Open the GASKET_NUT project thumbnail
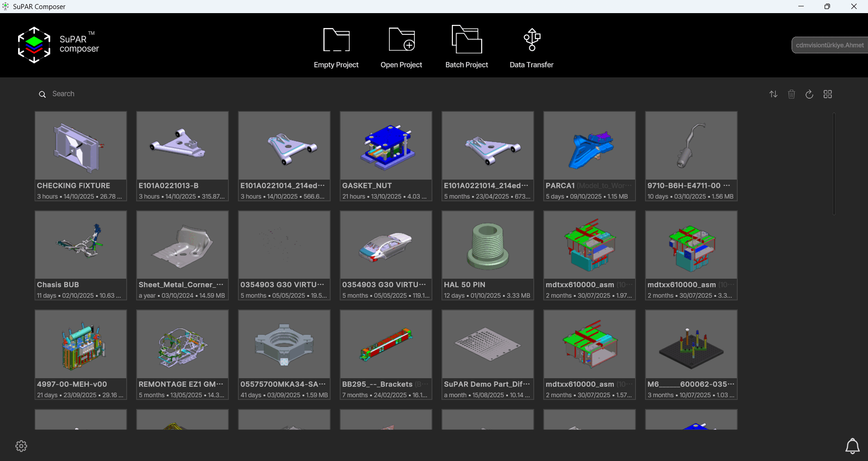 (x=386, y=146)
